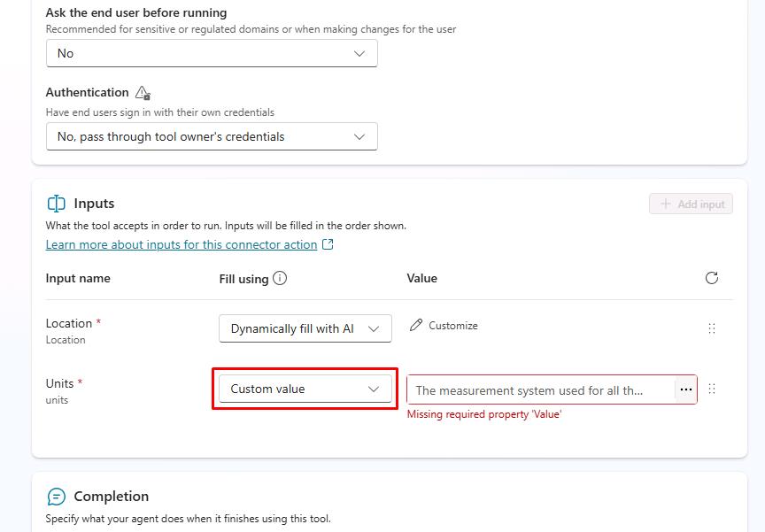The height and width of the screenshot is (532, 765).
Task: Grab the Location row drag handle
Action: tap(712, 328)
